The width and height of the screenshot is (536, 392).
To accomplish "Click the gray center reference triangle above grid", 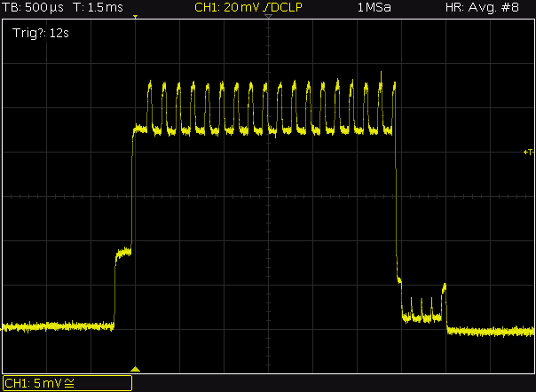I will click(268, 16).
